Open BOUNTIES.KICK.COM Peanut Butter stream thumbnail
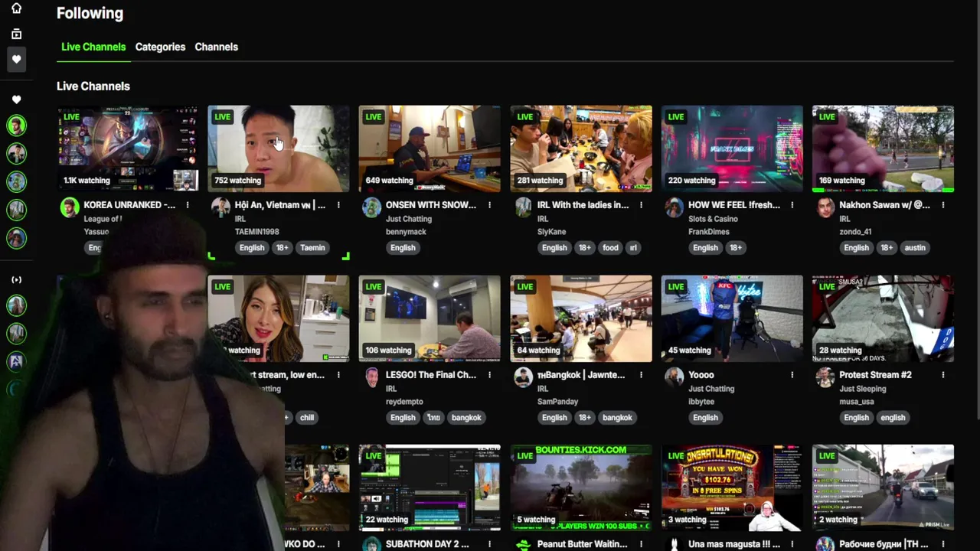The width and height of the screenshot is (980, 551). [x=581, y=487]
